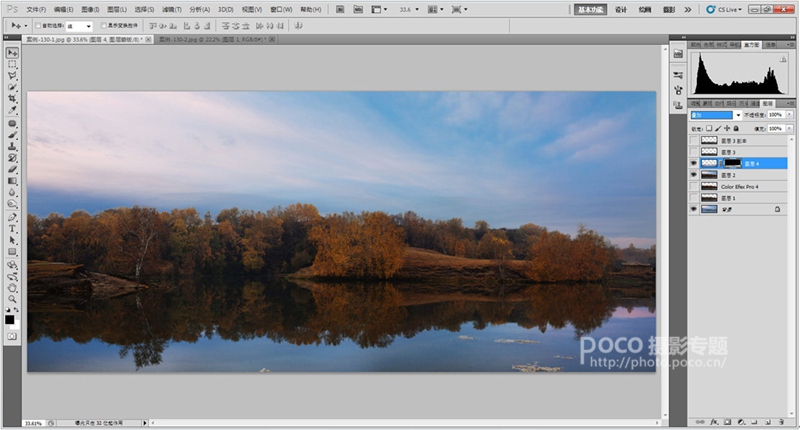Click the lock transparent pixels icon
Viewport: 800px width, 430px height.
pyautogui.click(x=709, y=129)
